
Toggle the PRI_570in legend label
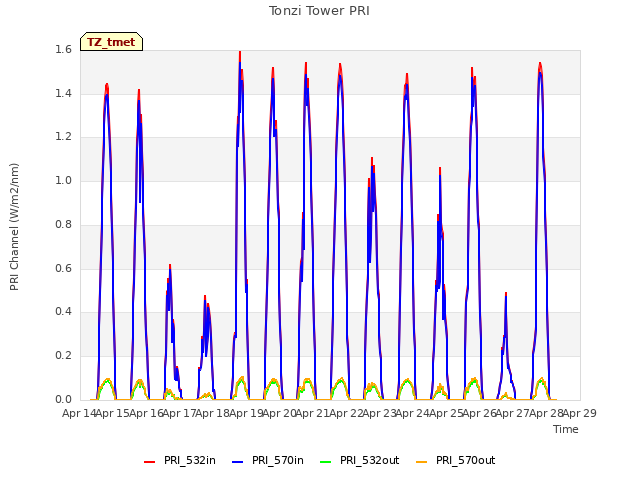(x=278, y=460)
